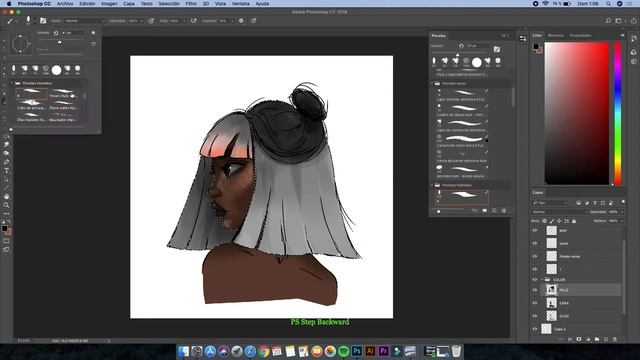Click the rainbow hue slider in Color panel
The image size is (640, 360).
click(x=618, y=113)
